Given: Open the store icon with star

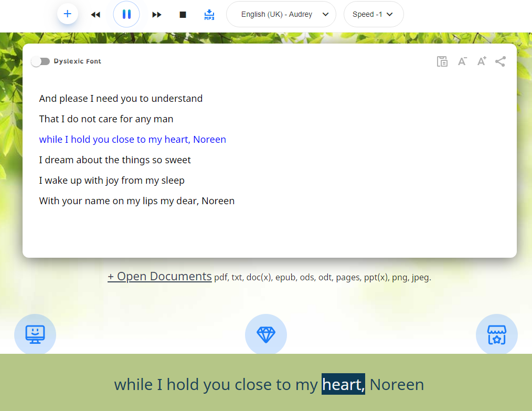Looking at the screenshot, I should click(x=496, y=334).
